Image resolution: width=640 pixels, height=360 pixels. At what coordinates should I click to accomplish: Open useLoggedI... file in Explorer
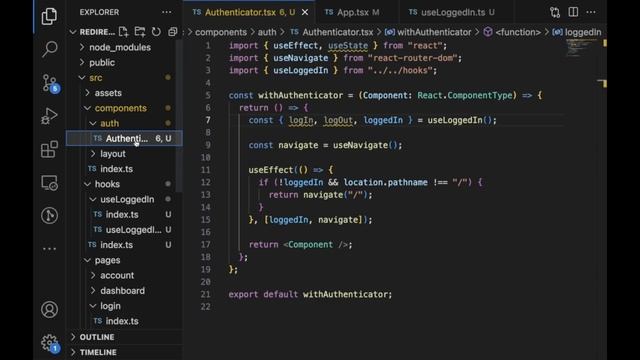133,230
